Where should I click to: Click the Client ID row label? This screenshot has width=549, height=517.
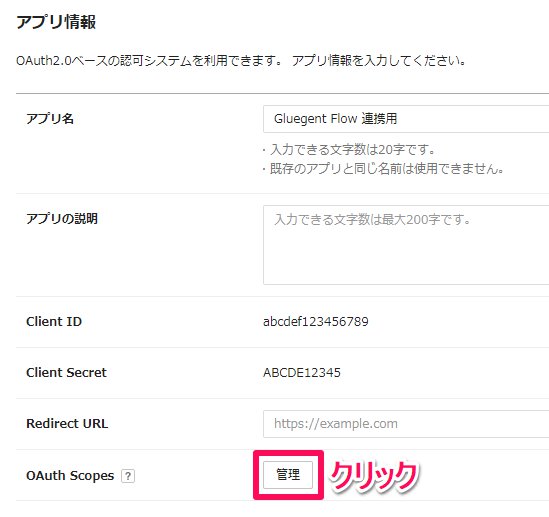coord(54,321)
